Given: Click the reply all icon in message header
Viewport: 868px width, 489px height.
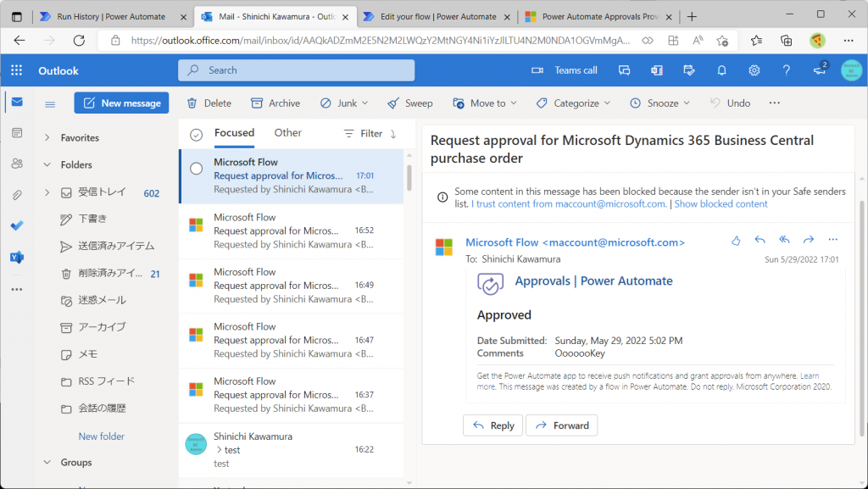Looking at the screenshot, I should coord(784,240).
